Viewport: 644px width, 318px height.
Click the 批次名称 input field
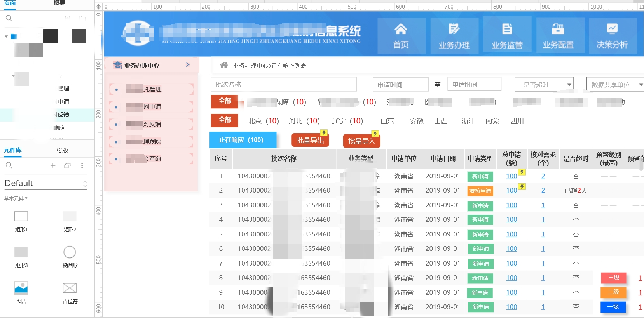(x=284, y=84)
